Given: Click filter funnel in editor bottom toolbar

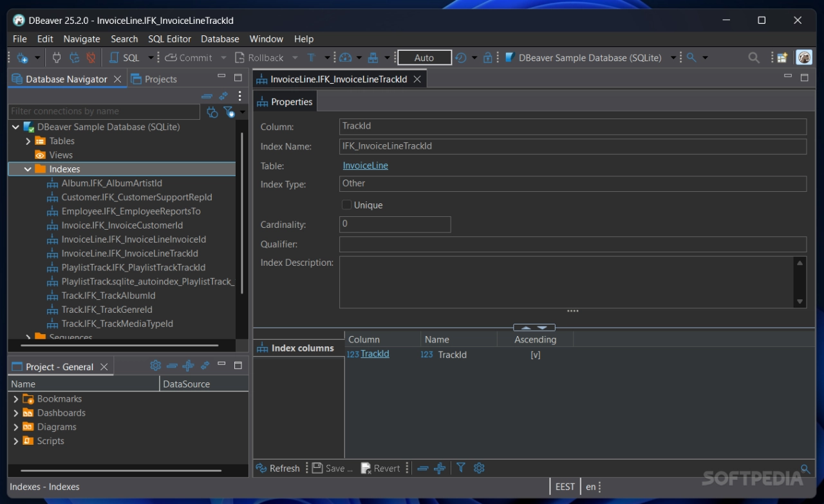Looking at the screenshot, I should [x=461, y=468].
